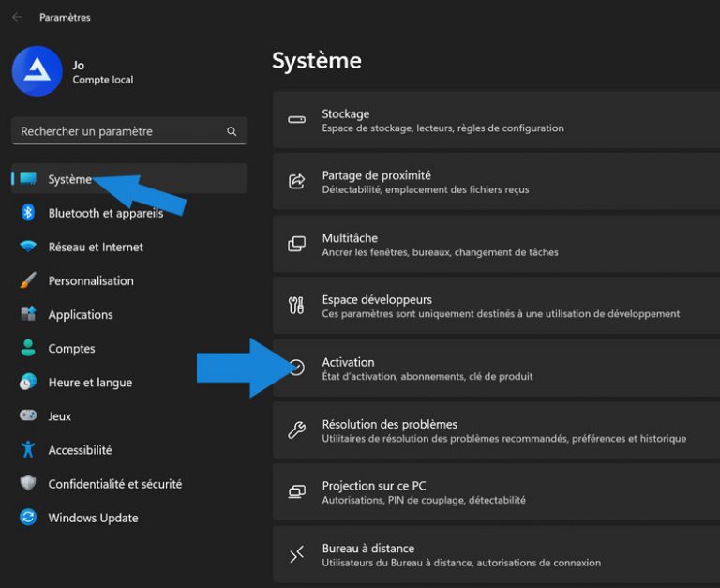720x588 pixels.
Task: Click the Compte local text under Jo
Action: tap(103, 80)
